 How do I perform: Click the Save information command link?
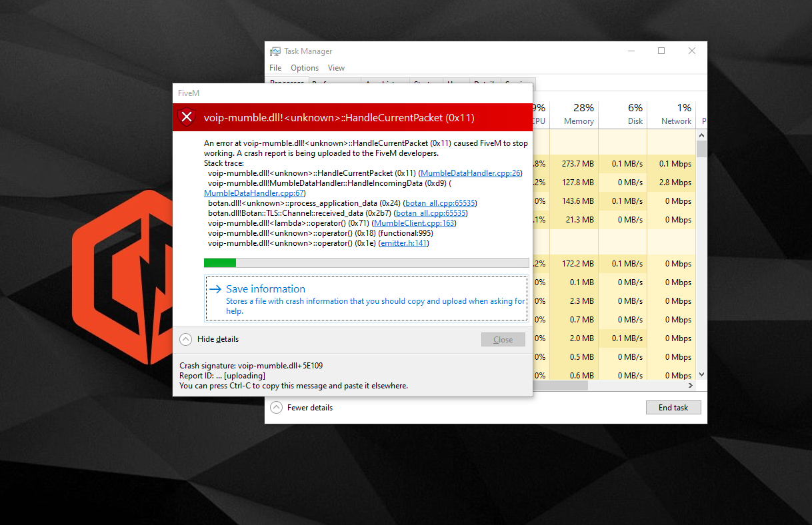click(366, 299)
